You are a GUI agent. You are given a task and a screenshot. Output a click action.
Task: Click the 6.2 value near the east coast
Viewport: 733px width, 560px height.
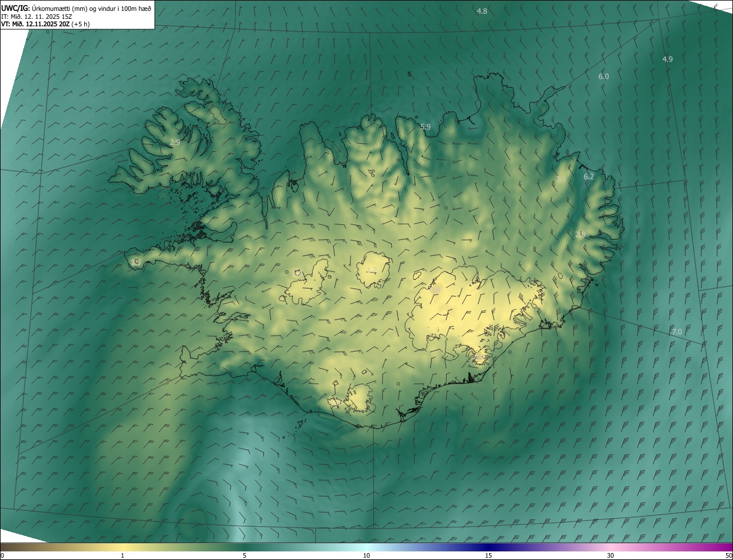(x=589, y=177)
